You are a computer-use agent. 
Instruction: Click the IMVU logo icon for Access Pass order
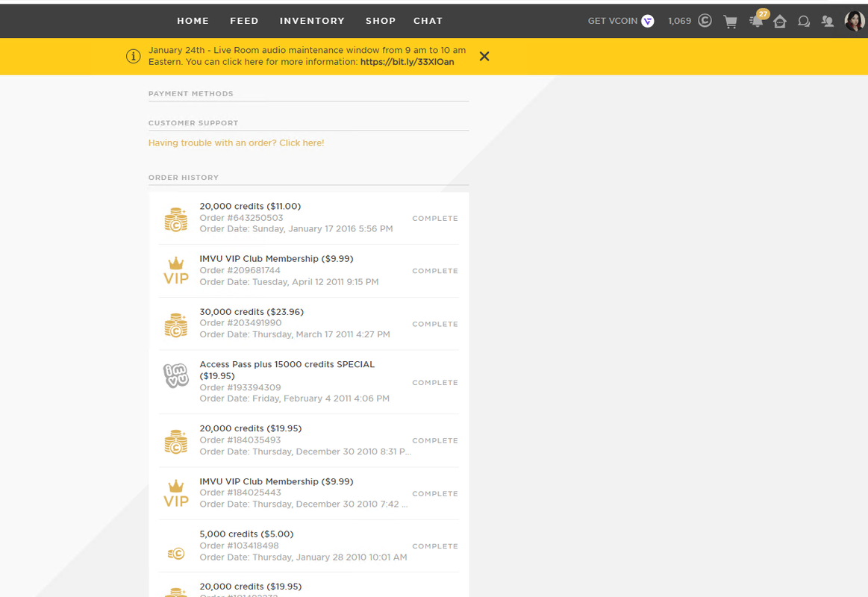(176, 375)
